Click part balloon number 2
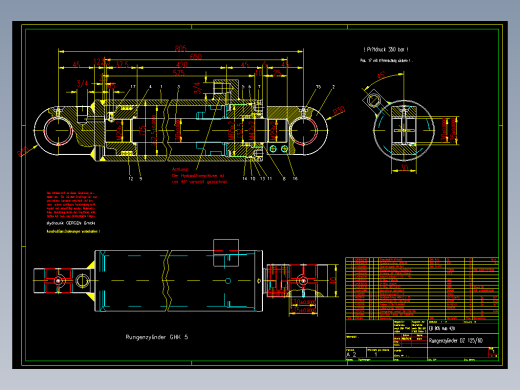 (x=333, y=87)
